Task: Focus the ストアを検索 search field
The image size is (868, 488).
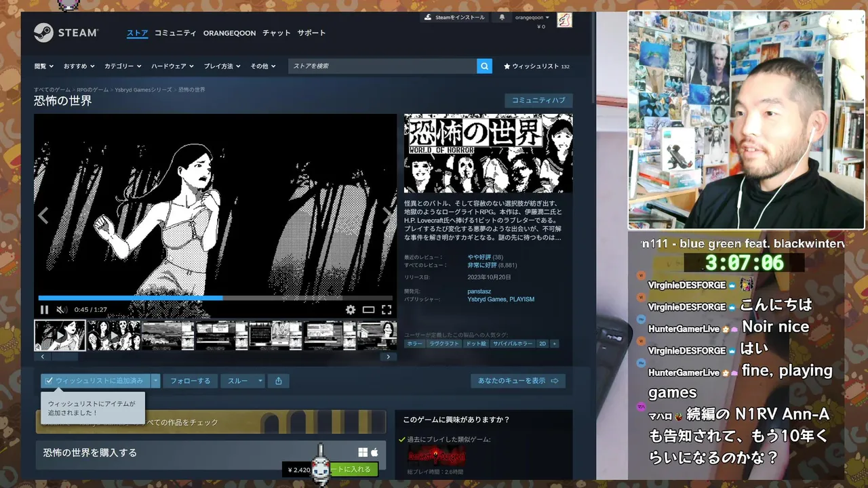Action: pyautogui.click(x=382, y=66)
